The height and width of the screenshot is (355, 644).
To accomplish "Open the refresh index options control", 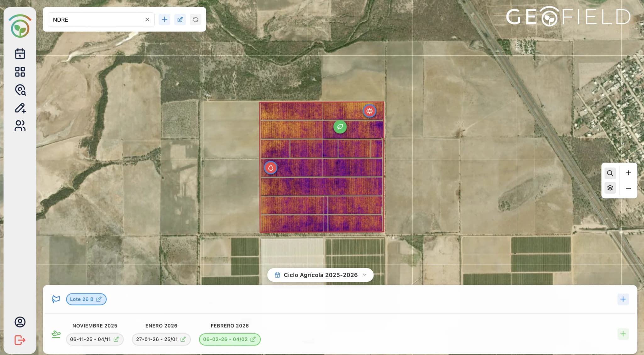I will click(196, 19).
